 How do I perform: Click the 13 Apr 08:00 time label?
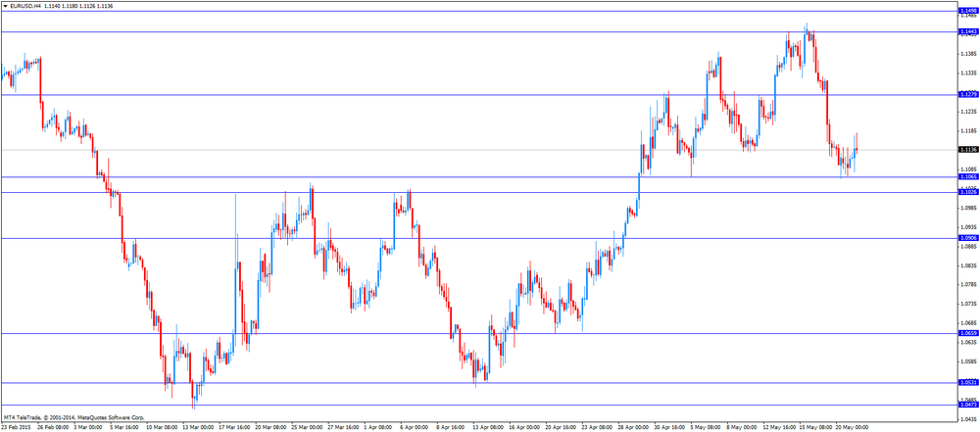487,428
